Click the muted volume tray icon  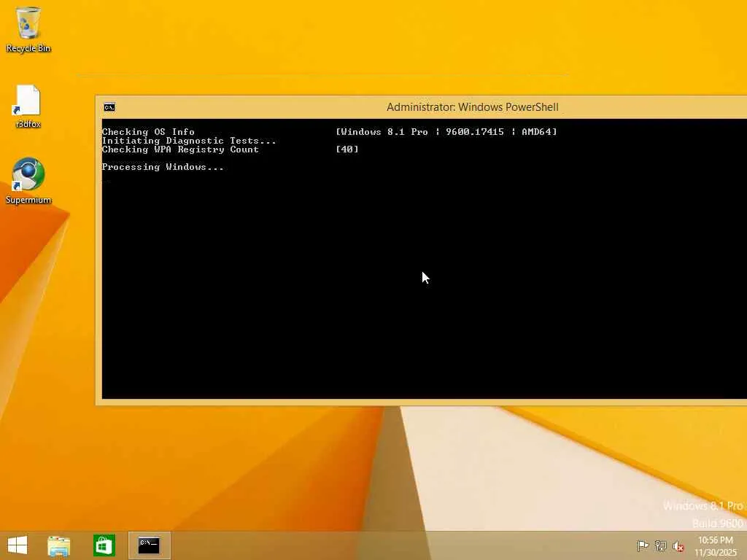coord(678,545)
